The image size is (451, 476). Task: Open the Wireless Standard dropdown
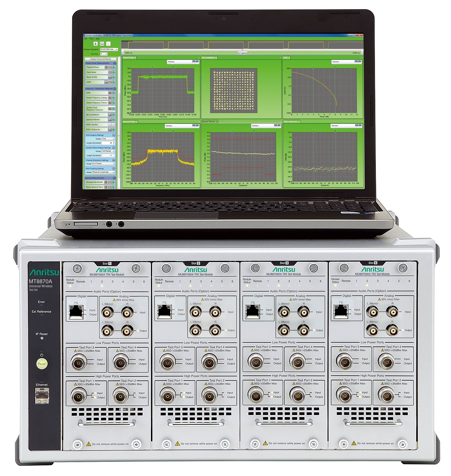pyautogui.click(x=109, y=49)
